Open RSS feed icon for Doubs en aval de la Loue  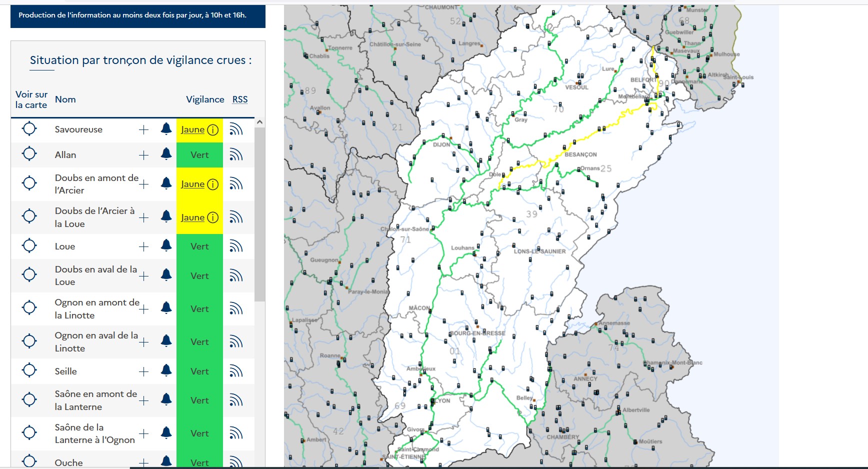[x=236, y=276]
